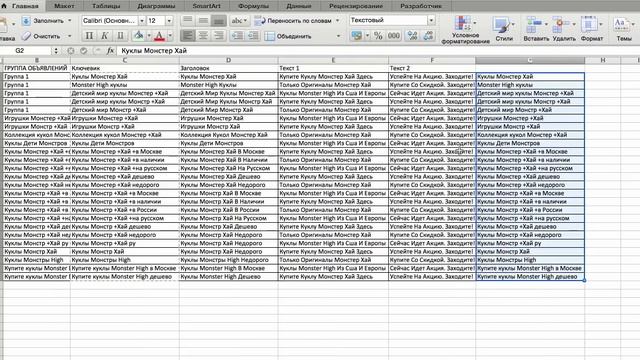Image resolution: width=640 pixels, height=360 pixels.
Task: Align cell content to vertical middle
Action: [x=203, y=20]
